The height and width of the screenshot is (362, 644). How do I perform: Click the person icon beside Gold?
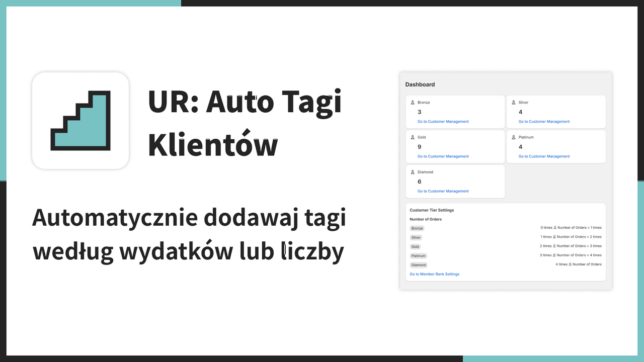click(x=413, y=137)
